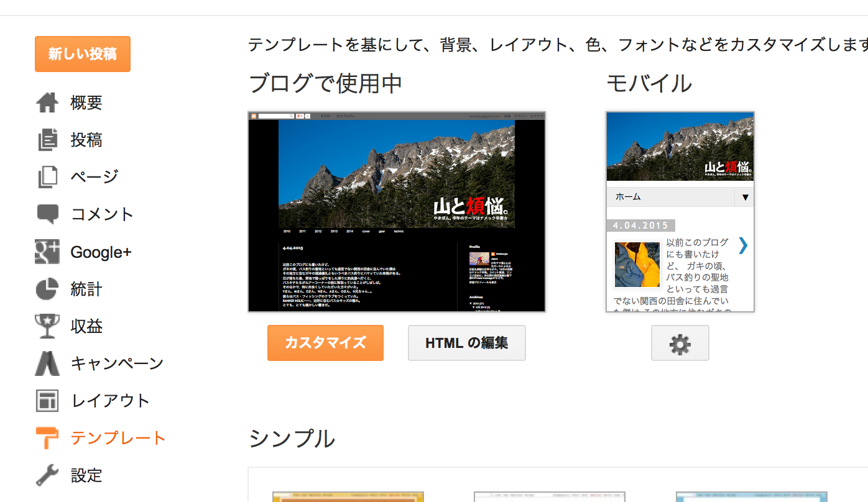The width and height of the screenshot is (868, 502).
Task: Open 統計 sidebar label
Action: 86,289
